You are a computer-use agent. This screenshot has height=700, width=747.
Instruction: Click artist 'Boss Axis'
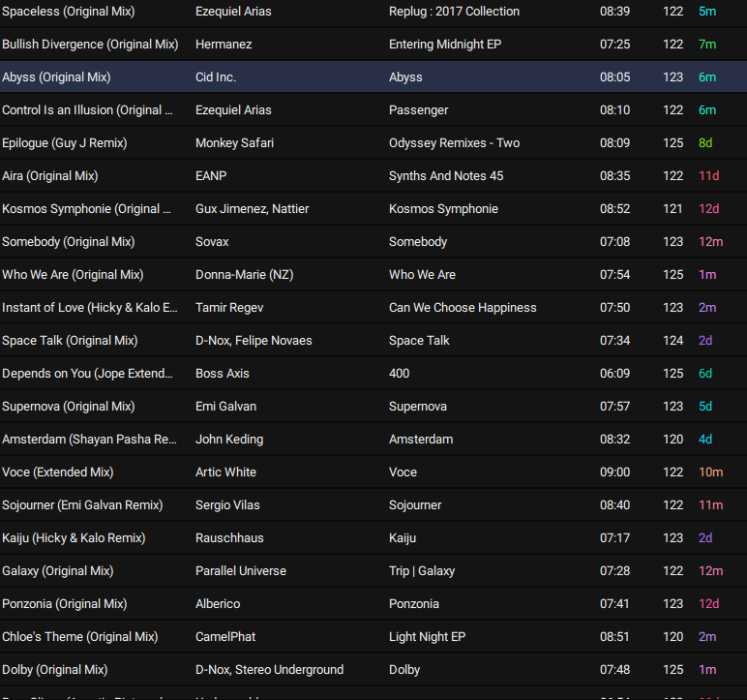(x=222, y=374)
